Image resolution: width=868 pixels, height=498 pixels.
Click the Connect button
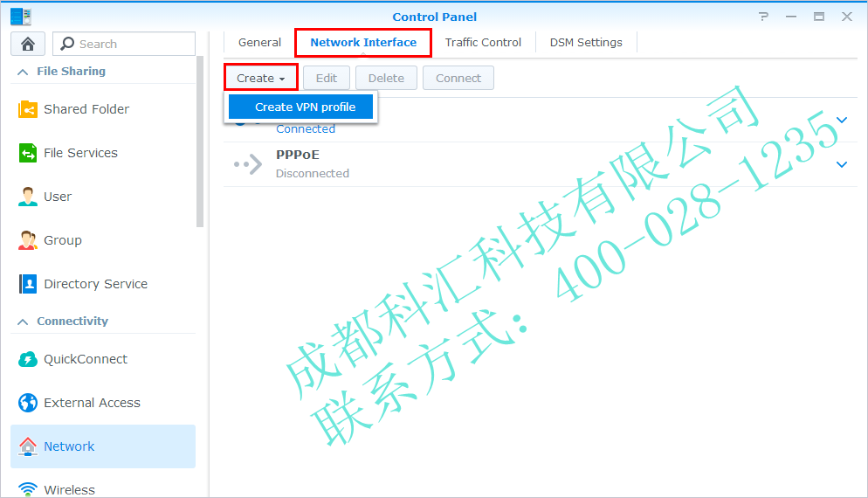coord(458,78)
